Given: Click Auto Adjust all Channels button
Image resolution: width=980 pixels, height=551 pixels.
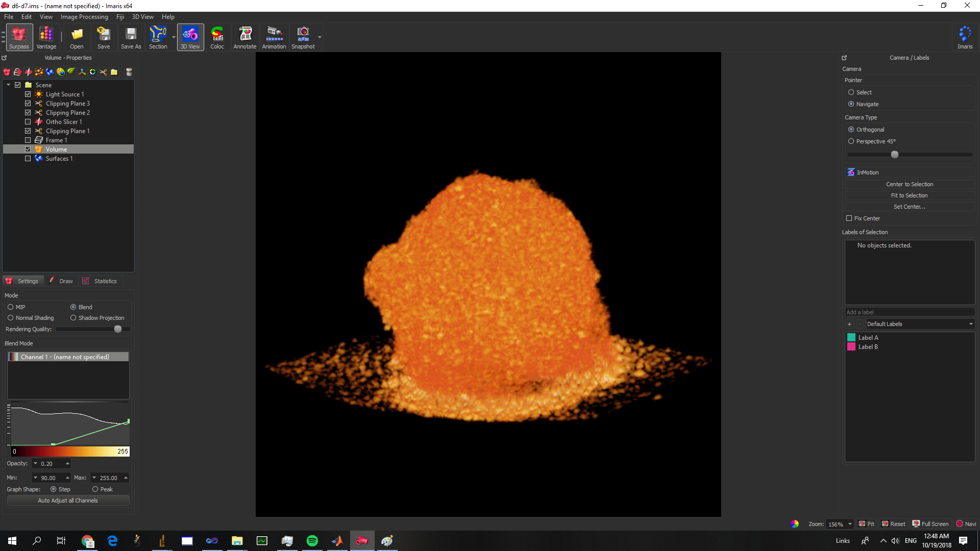Looking at the screenshot, I should click(68, 500).
